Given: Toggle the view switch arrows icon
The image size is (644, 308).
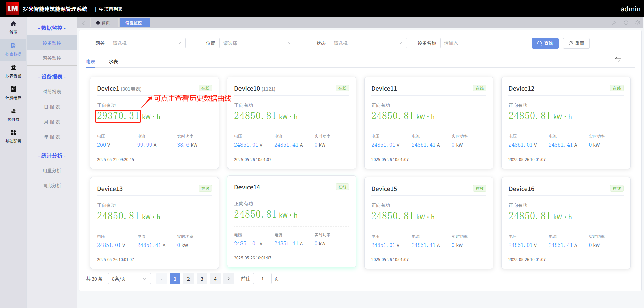Looking at the screenshot, I should (x=618, y=59).
